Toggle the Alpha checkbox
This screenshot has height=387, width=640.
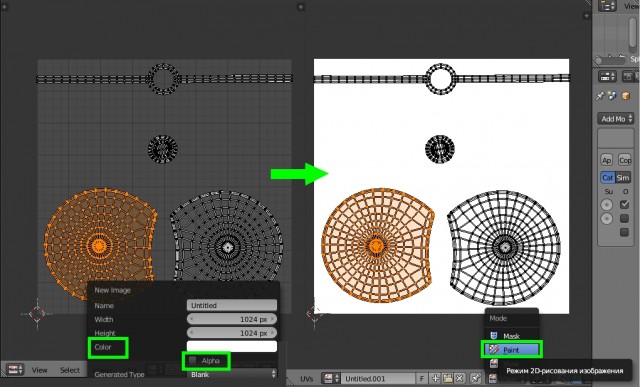193,360
